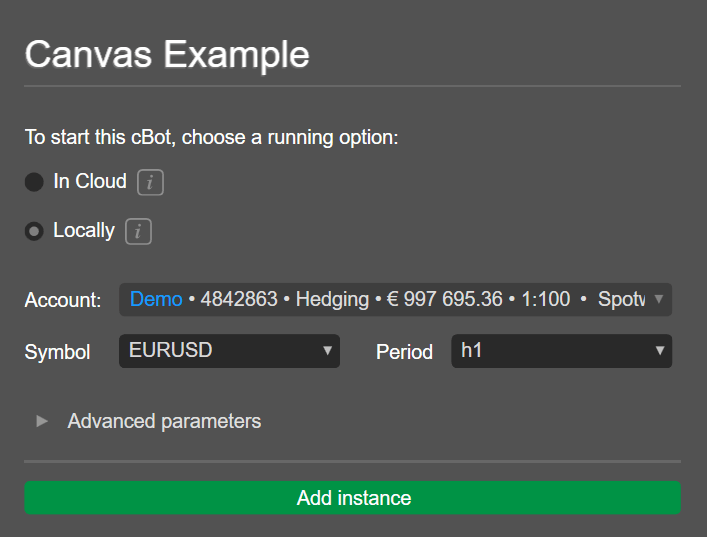
Task: Click the green Add instance button
Action: click(353, 498)
